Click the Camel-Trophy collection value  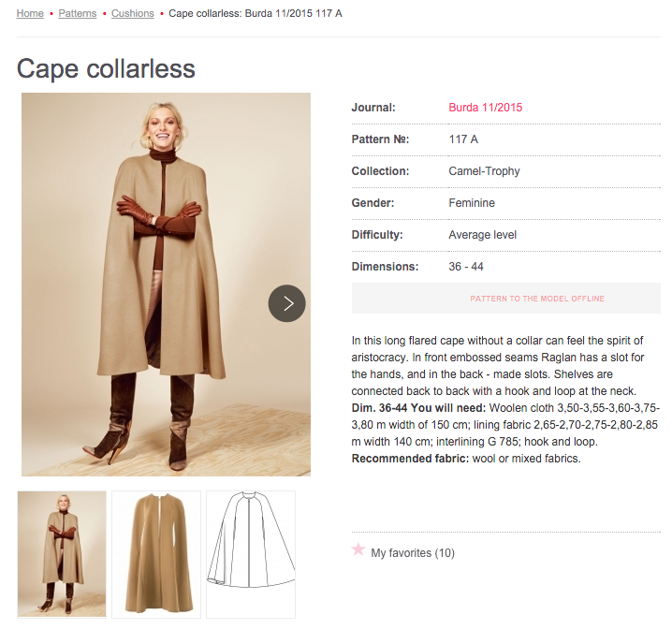pos(484,171)
